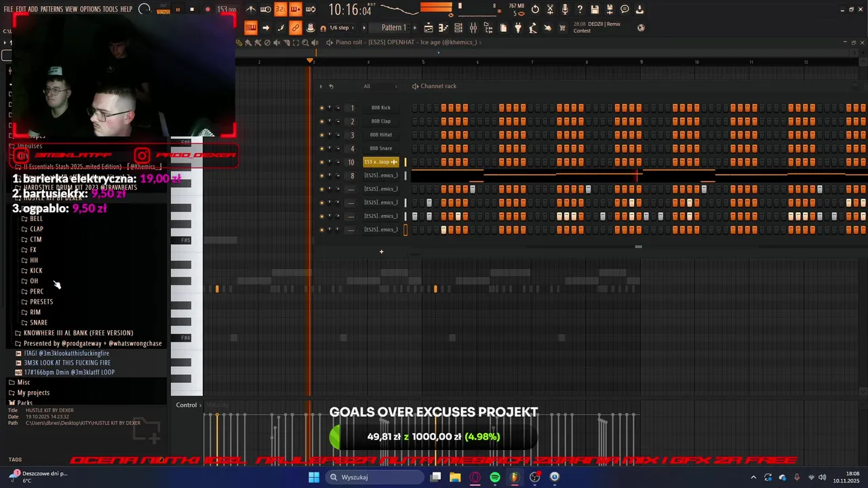The image size is (868, 488).
Task: Open the playlist view icon
Action: point(429,28)
